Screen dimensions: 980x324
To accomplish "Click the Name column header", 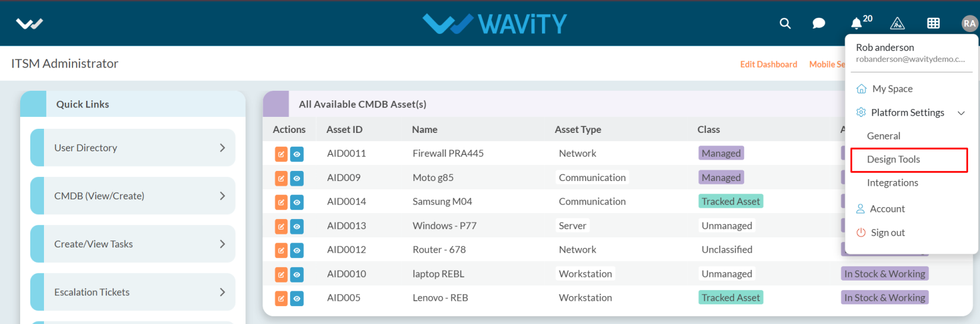I will pos(424,129).
